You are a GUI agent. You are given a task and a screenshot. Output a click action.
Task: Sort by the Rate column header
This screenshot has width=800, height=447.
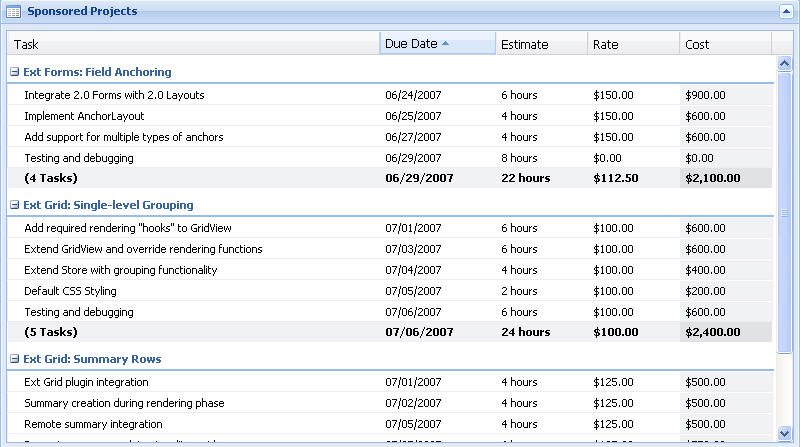pos(633,44)
